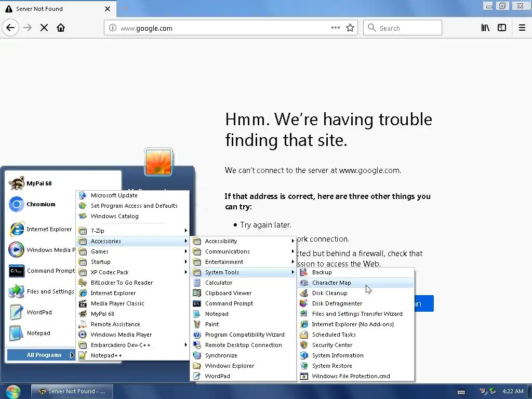Open Windows Explorer from Accessories
This screenshot has height=399, width=532.
coord(243,366)
